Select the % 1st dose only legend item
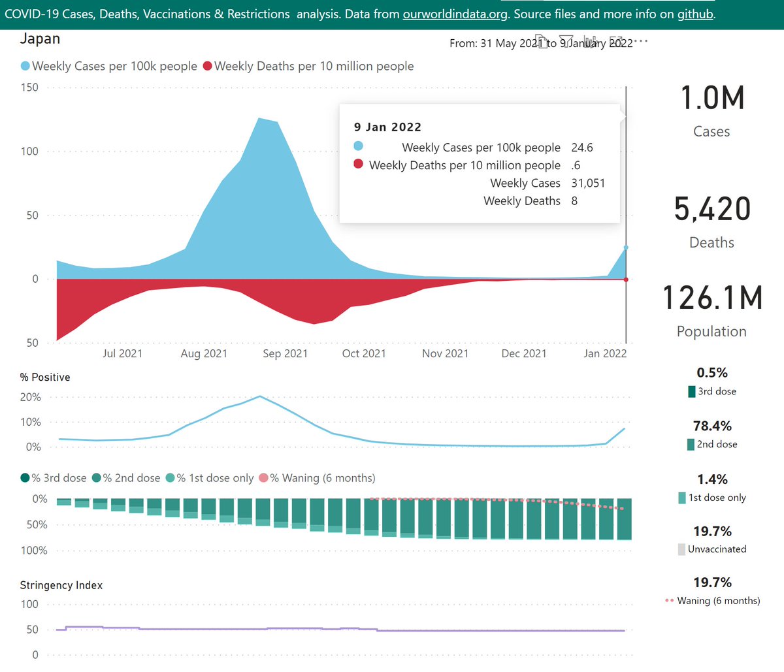784x672 pixels. [x=210, y=478]
